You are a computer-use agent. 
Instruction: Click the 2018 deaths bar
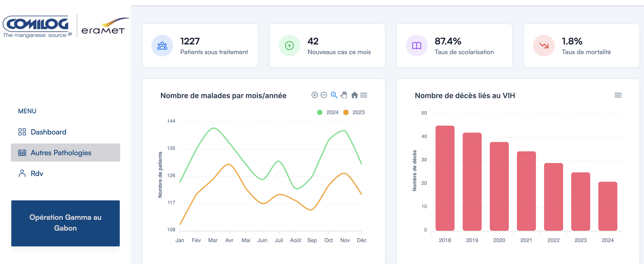pyautogui.click(x=445, y=178)
